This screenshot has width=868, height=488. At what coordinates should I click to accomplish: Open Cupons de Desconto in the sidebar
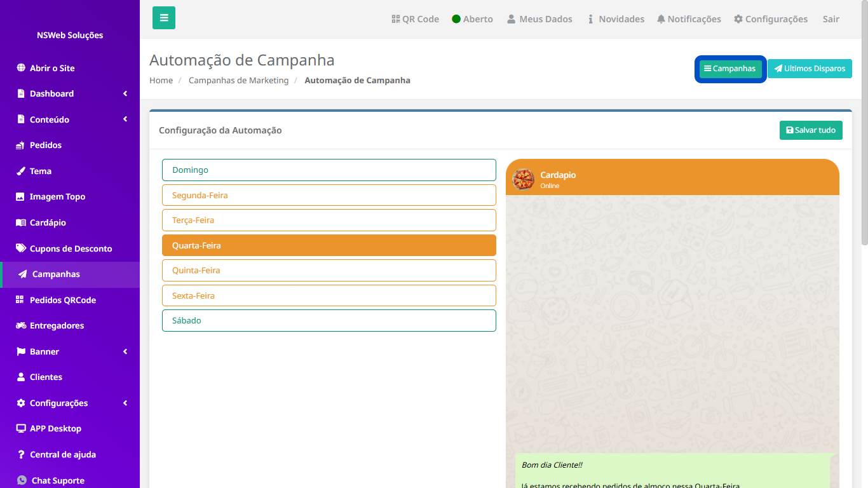click(70, 248)
